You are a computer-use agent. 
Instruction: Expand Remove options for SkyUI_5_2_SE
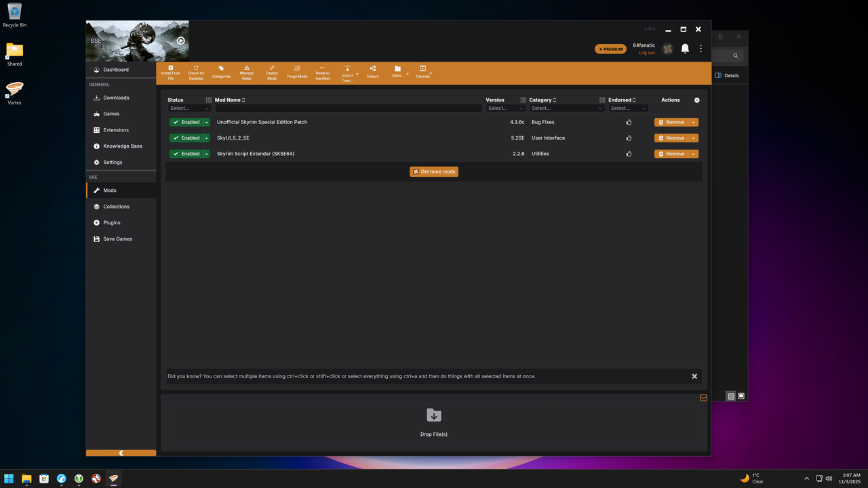693,138
